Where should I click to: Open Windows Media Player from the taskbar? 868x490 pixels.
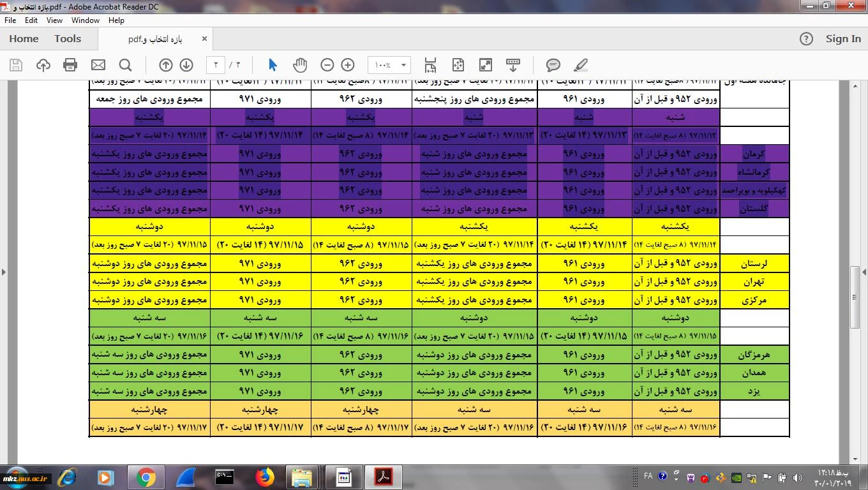pyautogui.click(x=106, y=477)
